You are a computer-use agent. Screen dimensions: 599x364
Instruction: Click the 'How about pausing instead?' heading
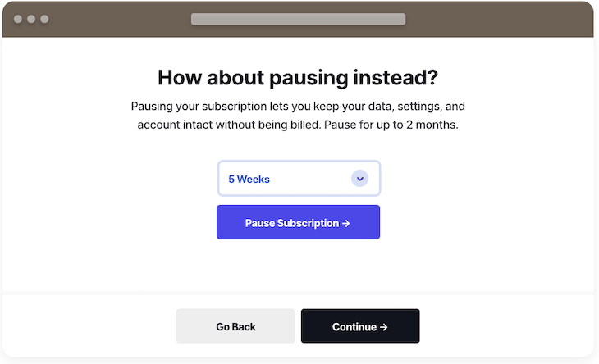tap(298, 77)
